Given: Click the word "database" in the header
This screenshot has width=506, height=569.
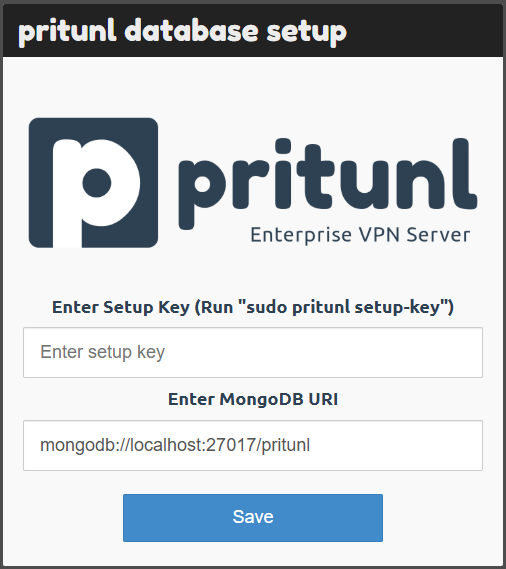Looking at the screenshot, I should pos(192,30).
